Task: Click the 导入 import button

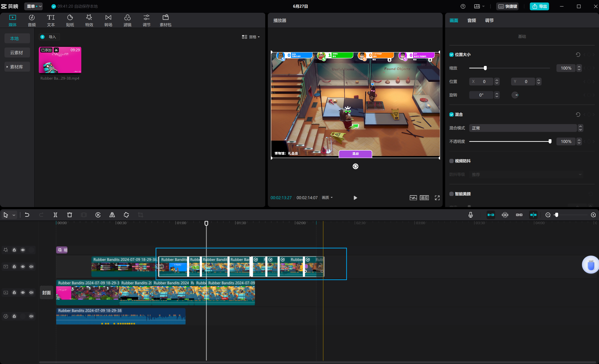Action: click(49, 37)
